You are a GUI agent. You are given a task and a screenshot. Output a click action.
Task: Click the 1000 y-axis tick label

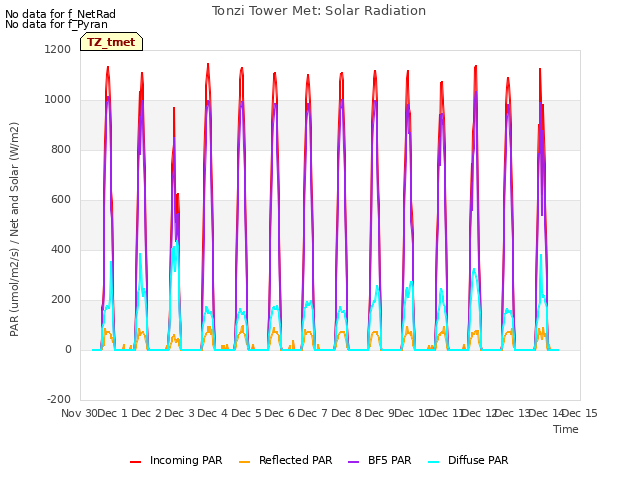[x=58, y=100]
